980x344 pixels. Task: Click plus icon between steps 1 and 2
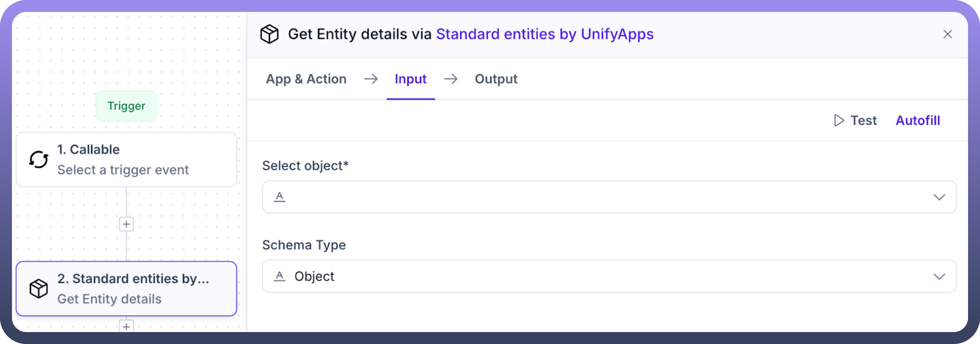[x=126, y=224]
